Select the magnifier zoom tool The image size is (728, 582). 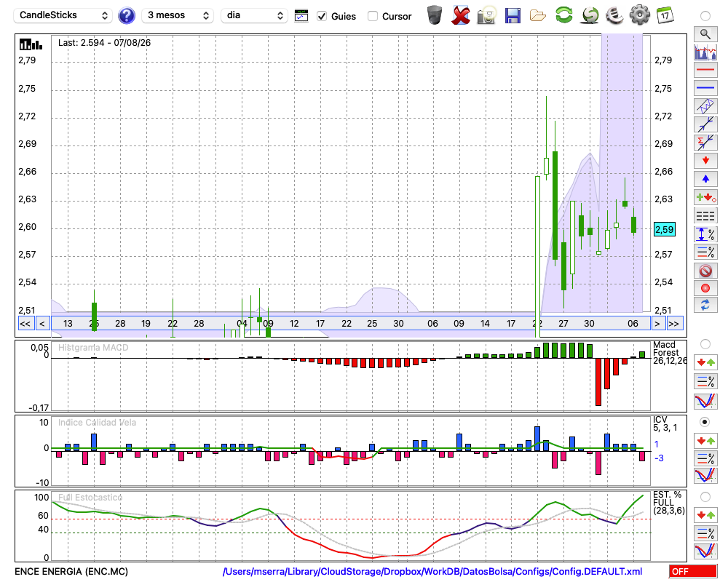pos(705,34)
